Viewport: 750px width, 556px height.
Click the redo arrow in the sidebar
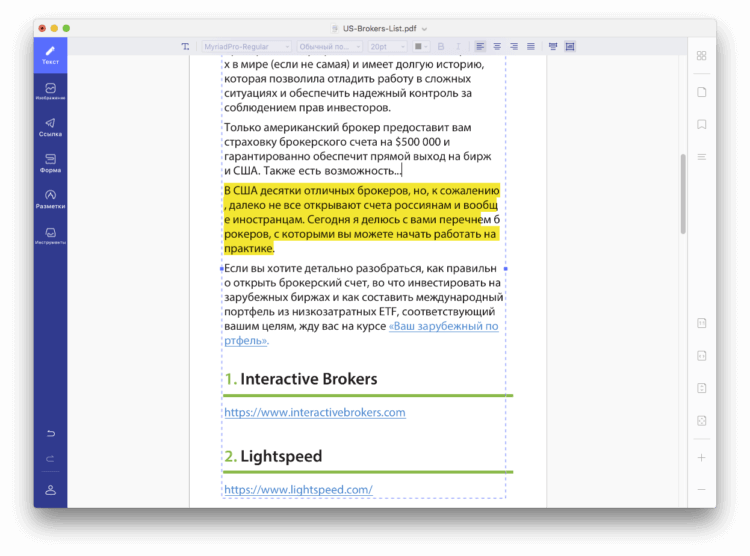coord(50,459)
